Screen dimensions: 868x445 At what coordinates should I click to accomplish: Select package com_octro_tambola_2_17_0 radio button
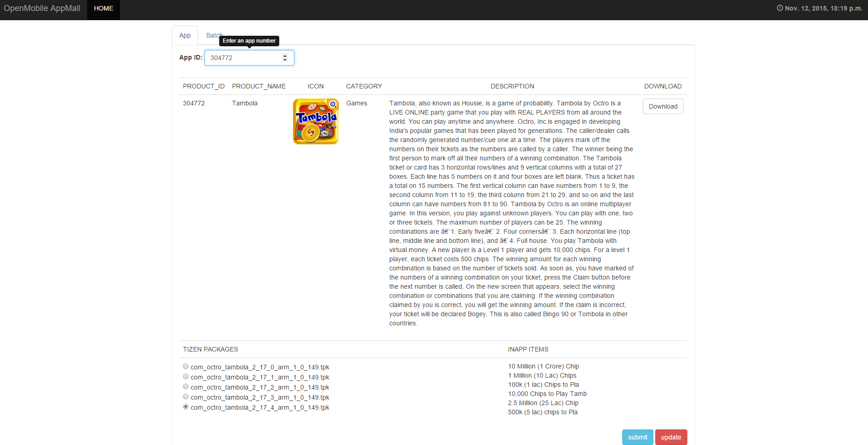click(186, 367)
